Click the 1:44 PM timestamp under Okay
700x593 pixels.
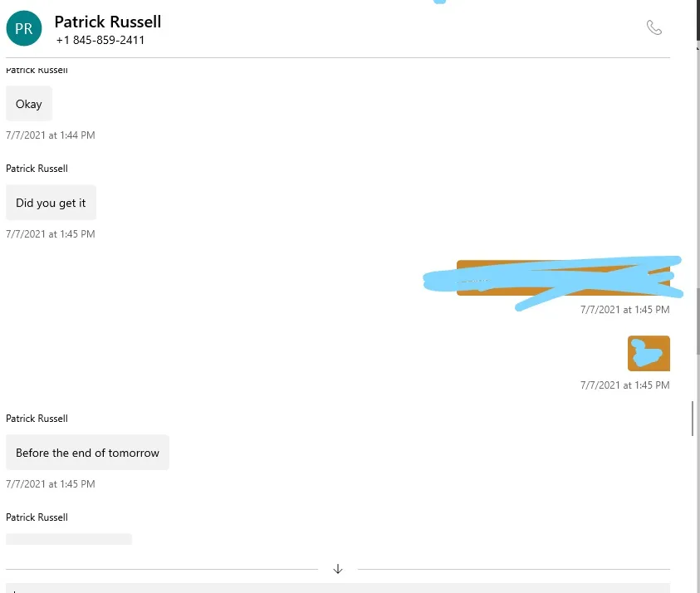51,135
